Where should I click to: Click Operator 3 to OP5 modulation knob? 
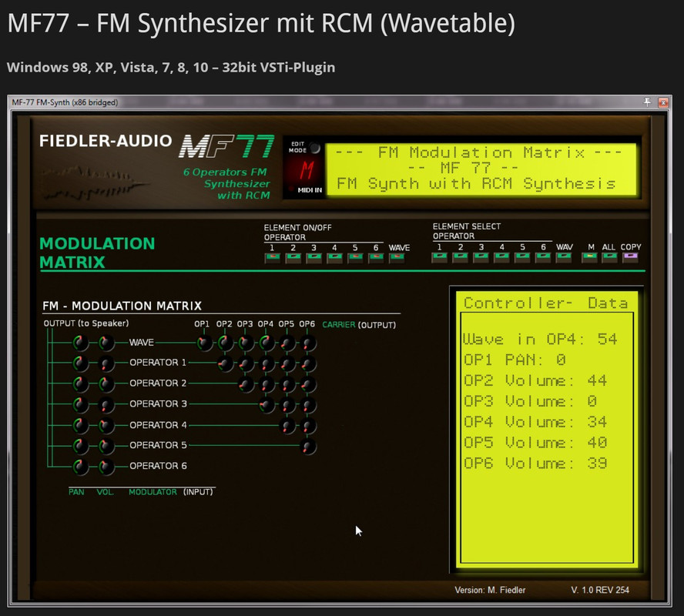287,405
